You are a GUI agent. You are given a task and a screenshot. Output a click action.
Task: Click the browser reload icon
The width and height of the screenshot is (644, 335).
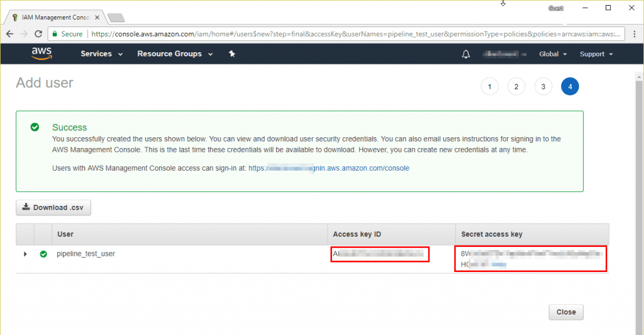pyautogui.click(x=38, y=33)
